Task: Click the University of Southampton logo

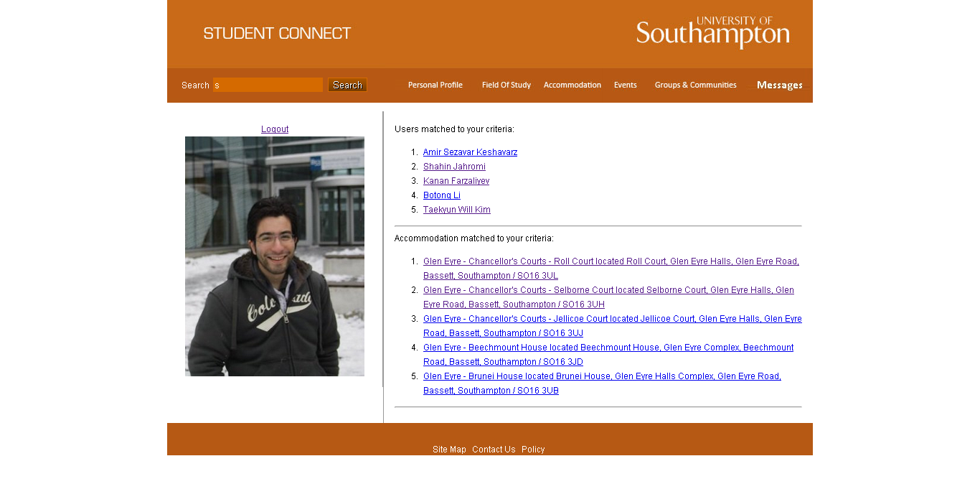Action: coord(712,32)
